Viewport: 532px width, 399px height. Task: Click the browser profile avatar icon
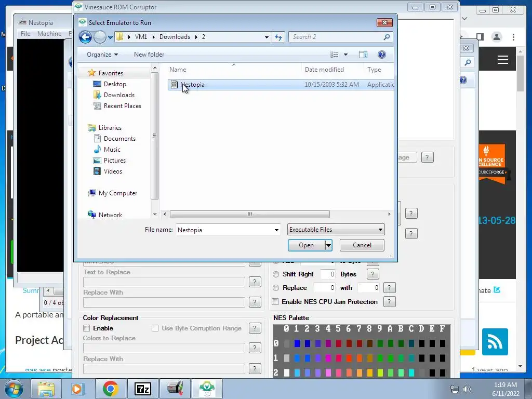pos(497,37)
